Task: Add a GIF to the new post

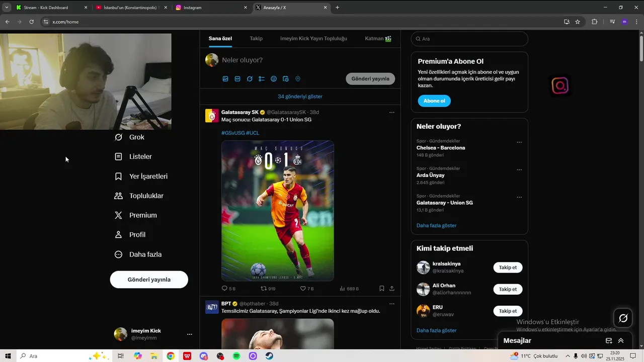Action: click(237, 79)
